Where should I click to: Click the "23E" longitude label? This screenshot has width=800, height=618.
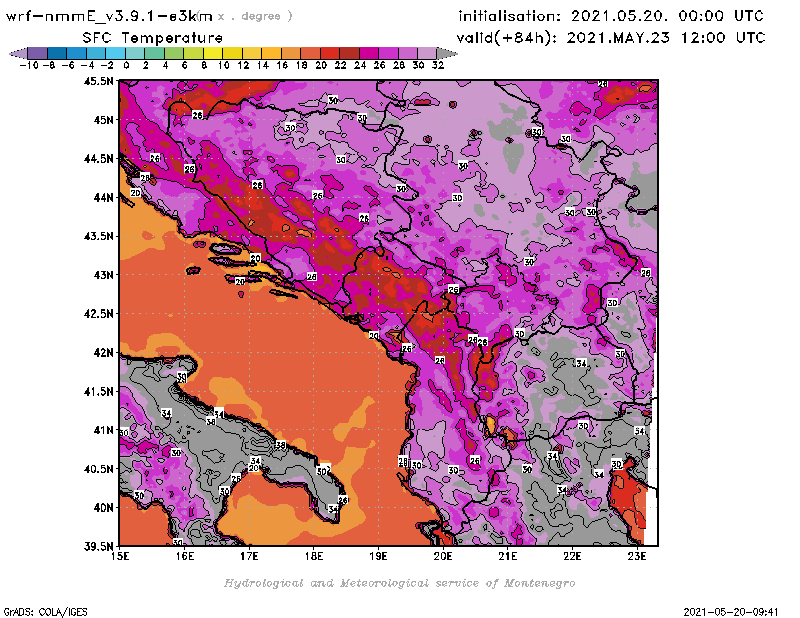[637, 556]
